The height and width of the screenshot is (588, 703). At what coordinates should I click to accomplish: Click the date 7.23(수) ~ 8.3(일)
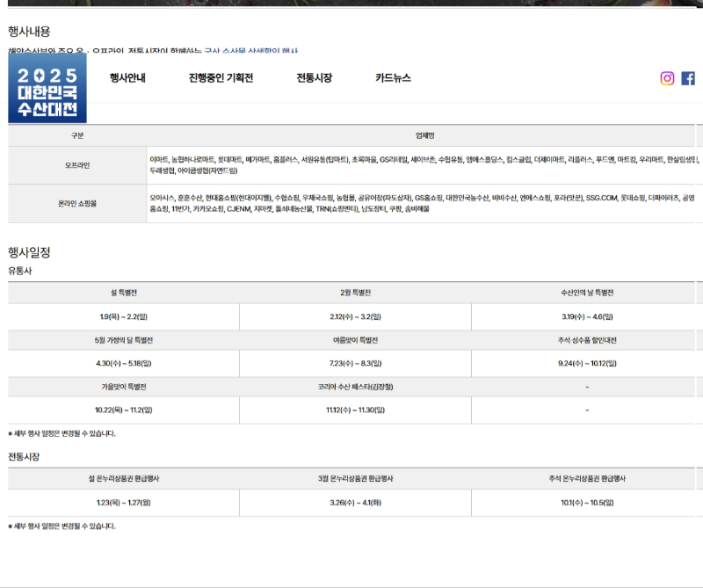coord(355,363)
